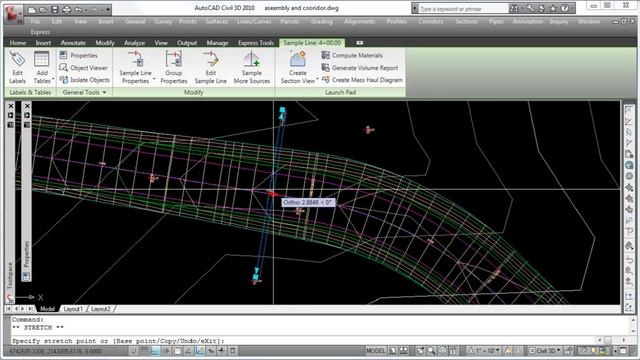Click Generate Volume Report
The image size is (640, 360).
click(x=360, y=68)
